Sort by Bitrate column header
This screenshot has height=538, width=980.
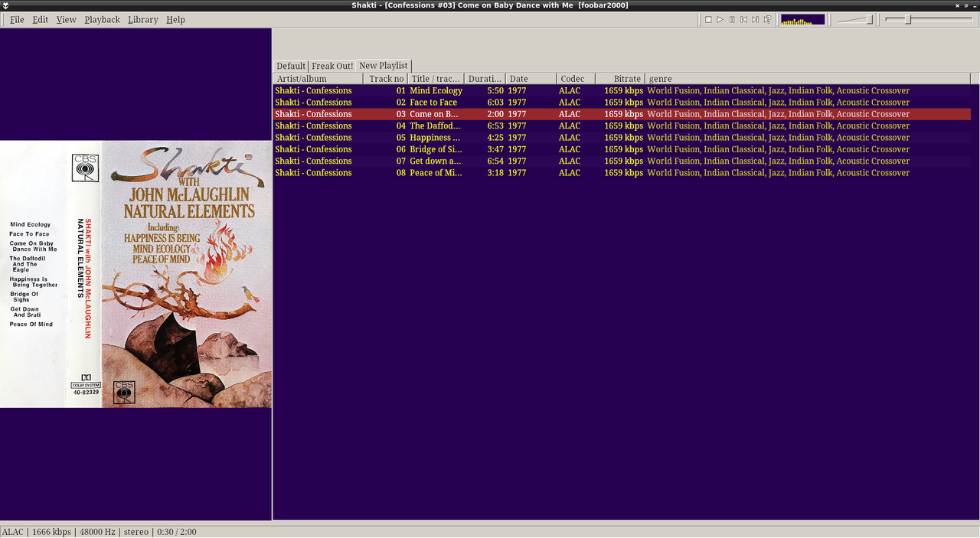(x=620, y=79)
